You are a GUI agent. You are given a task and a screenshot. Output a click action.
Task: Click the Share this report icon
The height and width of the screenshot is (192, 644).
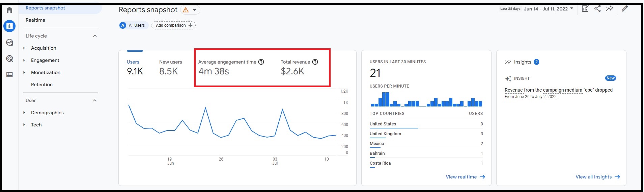(x=597, y=9)
